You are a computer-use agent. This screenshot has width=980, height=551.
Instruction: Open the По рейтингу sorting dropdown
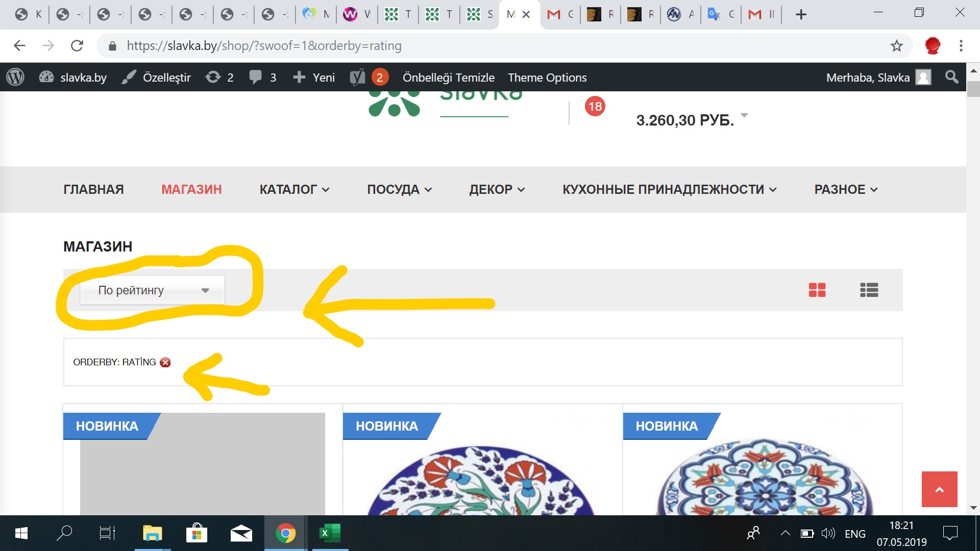click(152, 290)
